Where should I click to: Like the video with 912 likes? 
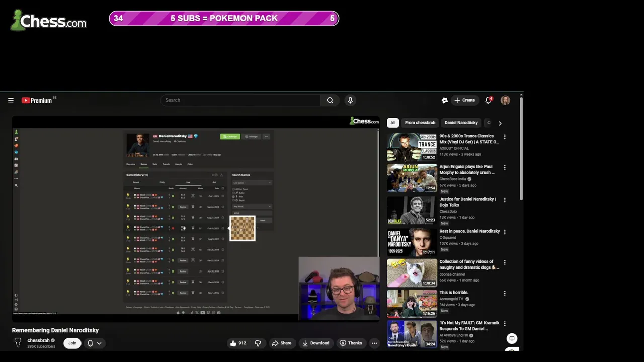coord(238,343)
